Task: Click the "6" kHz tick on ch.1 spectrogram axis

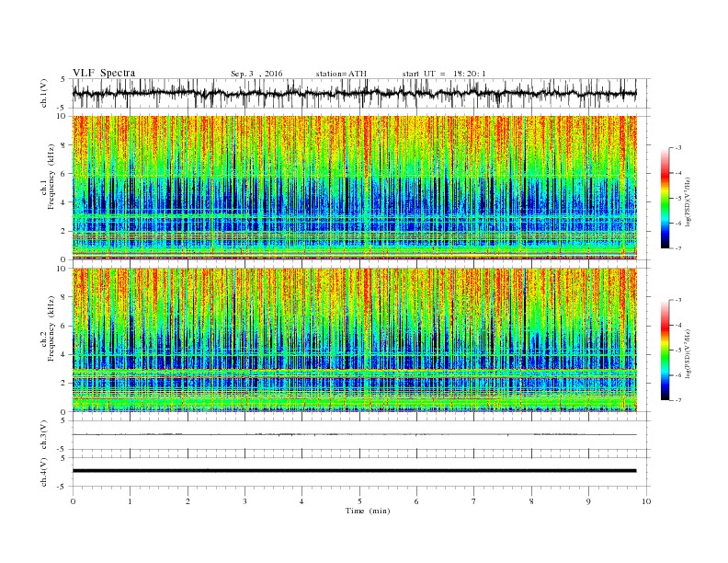Action: click(x=64, y=173)
